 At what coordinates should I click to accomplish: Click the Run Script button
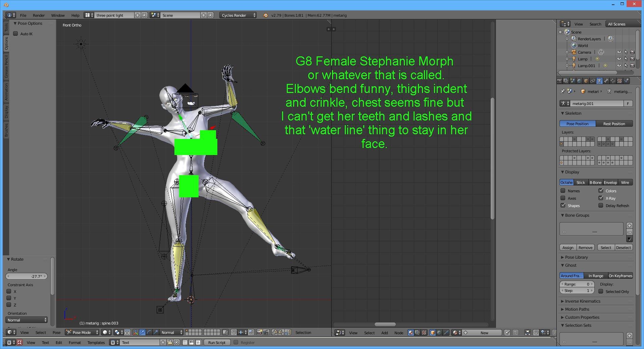(x=217, y=343)
